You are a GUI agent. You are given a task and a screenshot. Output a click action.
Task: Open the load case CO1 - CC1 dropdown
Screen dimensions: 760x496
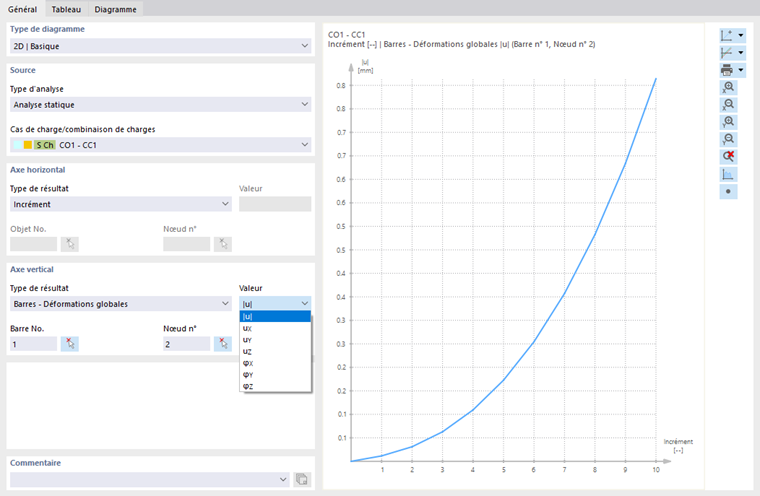160,145
